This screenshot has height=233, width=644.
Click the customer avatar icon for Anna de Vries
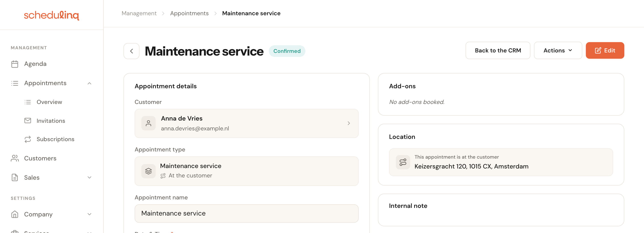coord(148,123)
